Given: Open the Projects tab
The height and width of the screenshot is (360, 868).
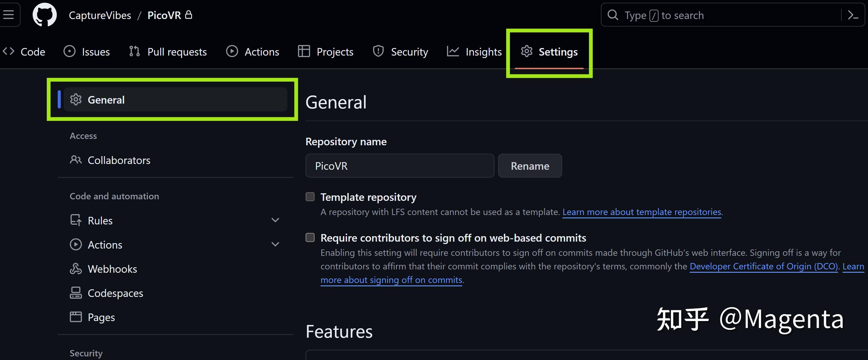Looking at the screenshot, I should tap(325, 52).
